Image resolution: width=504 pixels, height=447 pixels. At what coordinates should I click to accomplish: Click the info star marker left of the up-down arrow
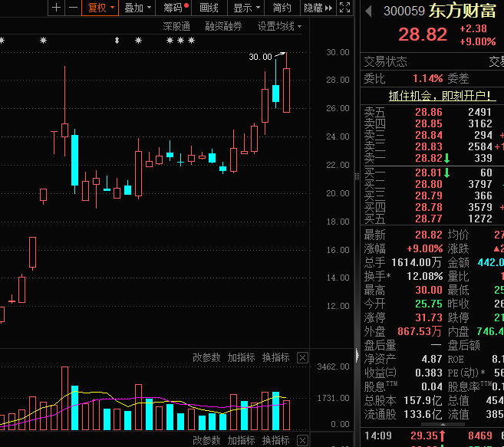coord(44,41)
